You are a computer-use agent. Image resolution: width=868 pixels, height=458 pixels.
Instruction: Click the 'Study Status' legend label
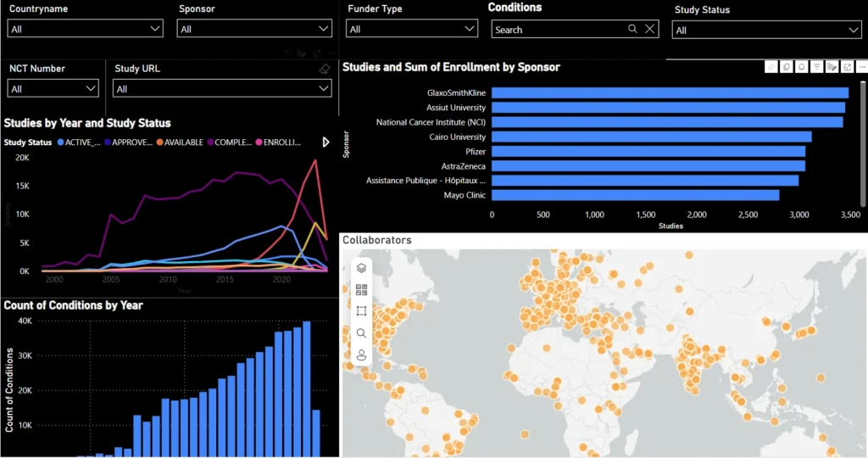tap(28, 142)
